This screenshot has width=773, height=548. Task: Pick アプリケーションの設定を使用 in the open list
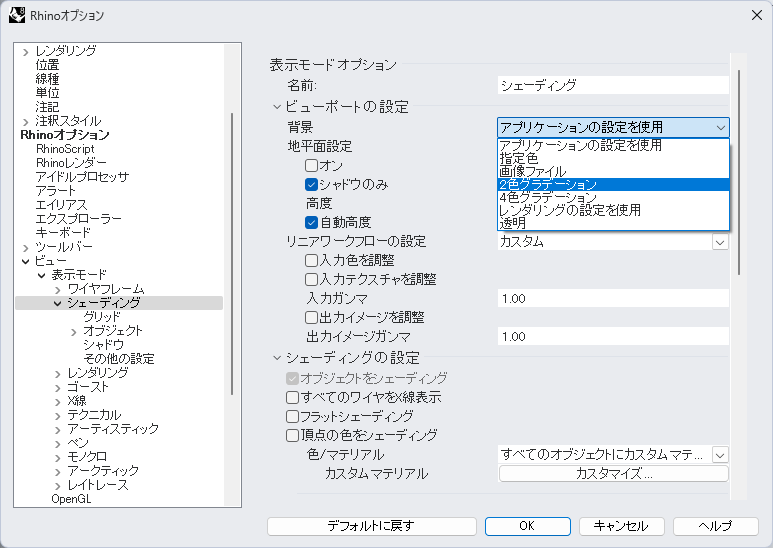coord(613,145)
